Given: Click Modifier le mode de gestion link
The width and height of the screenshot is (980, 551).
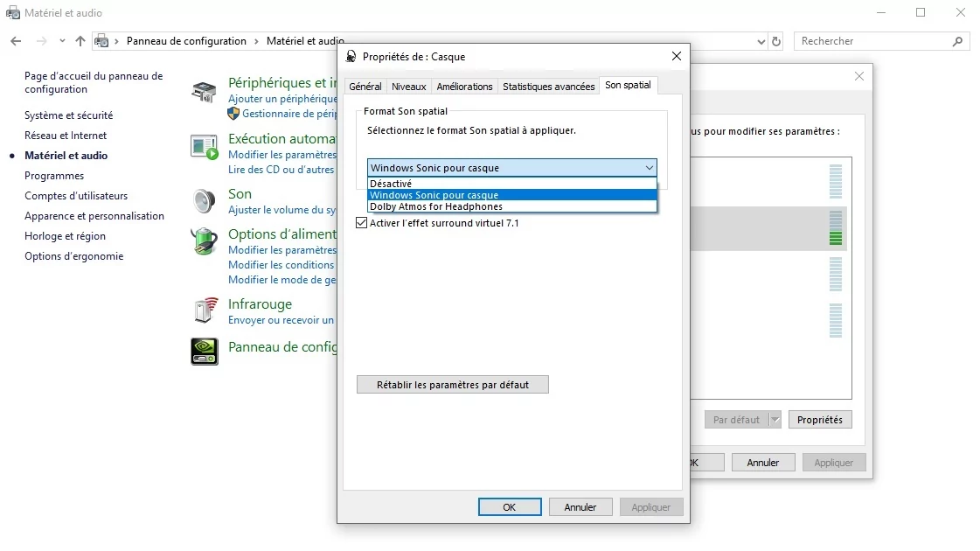Looking at the screenshot, I should click(282, 280).
